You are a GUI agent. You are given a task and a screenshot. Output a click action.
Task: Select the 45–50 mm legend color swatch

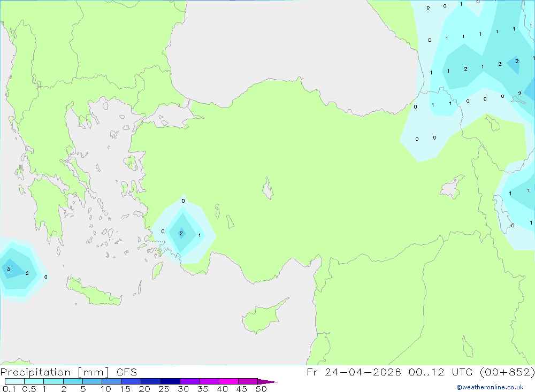coord(248,381)
